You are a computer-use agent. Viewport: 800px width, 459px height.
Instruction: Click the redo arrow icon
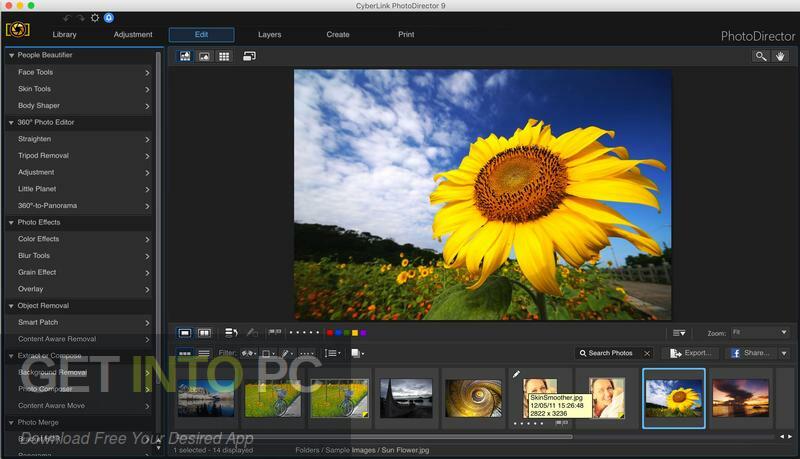(x=80, y=18)
